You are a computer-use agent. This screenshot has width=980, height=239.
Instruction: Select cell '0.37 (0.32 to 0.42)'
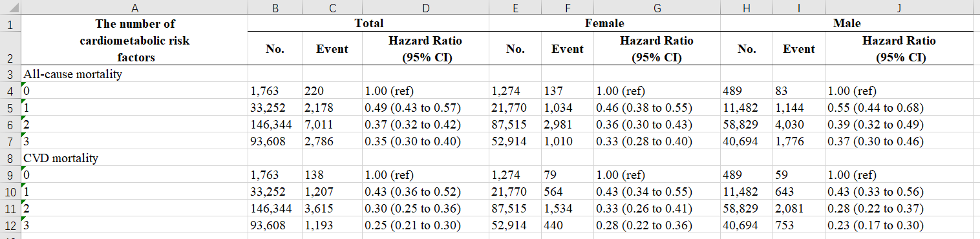425,124
